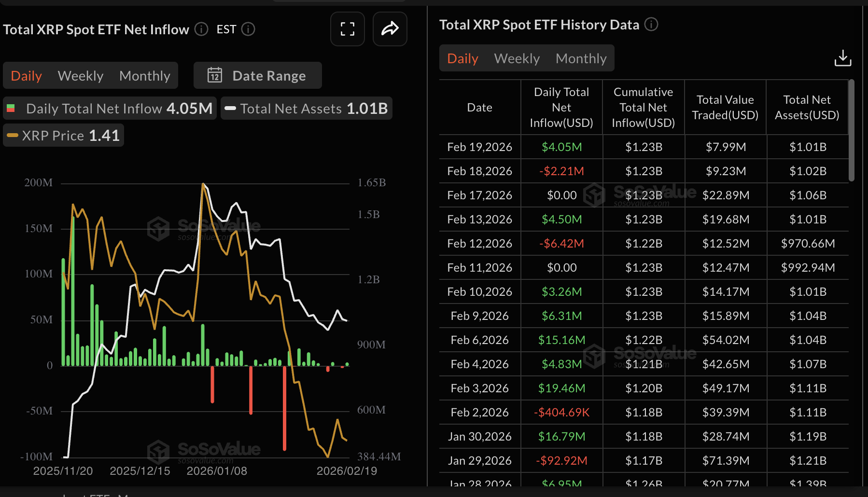Click the Feb 19,2026 table row date
Screen dimensions: 868x497
point(479,147)
